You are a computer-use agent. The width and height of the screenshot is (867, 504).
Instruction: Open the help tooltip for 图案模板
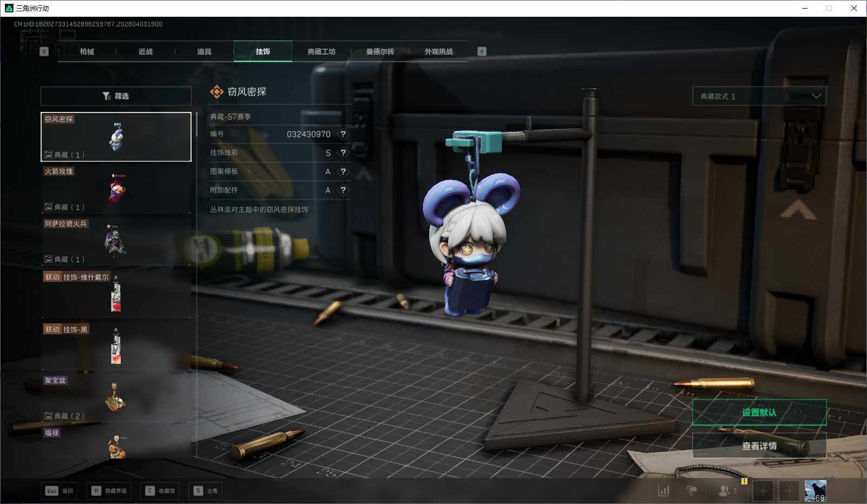coord(343,171)
